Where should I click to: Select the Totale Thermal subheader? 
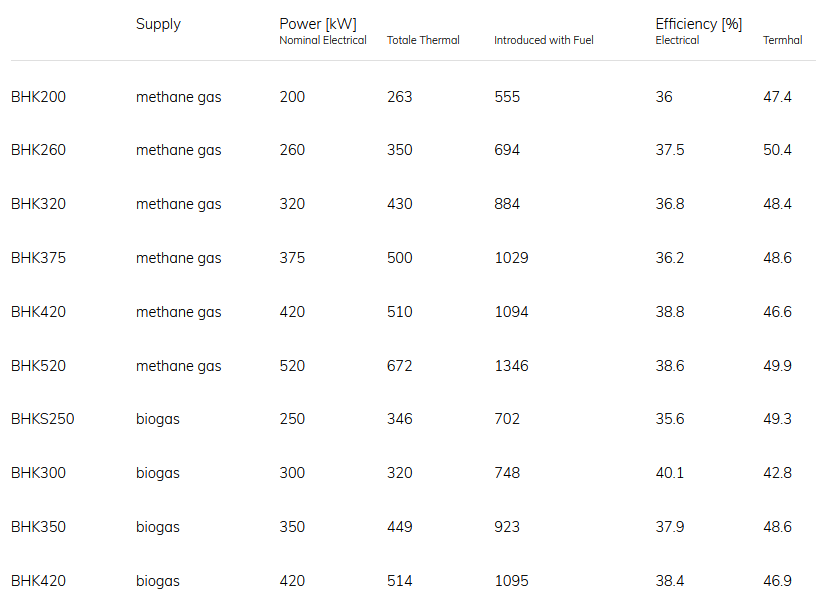(423, 41)
